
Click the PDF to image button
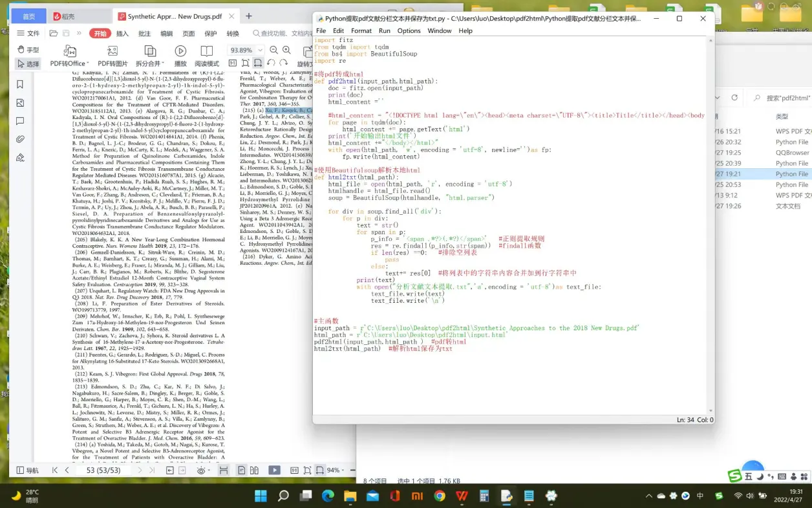pos(112,56)
